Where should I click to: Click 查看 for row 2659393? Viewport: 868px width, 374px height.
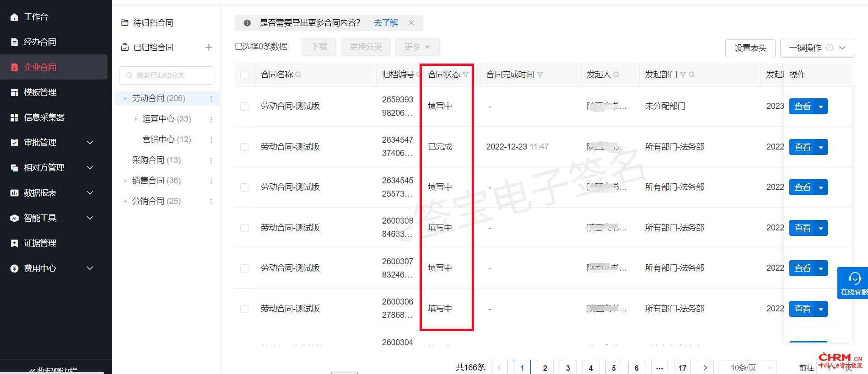tap(802, 107)
